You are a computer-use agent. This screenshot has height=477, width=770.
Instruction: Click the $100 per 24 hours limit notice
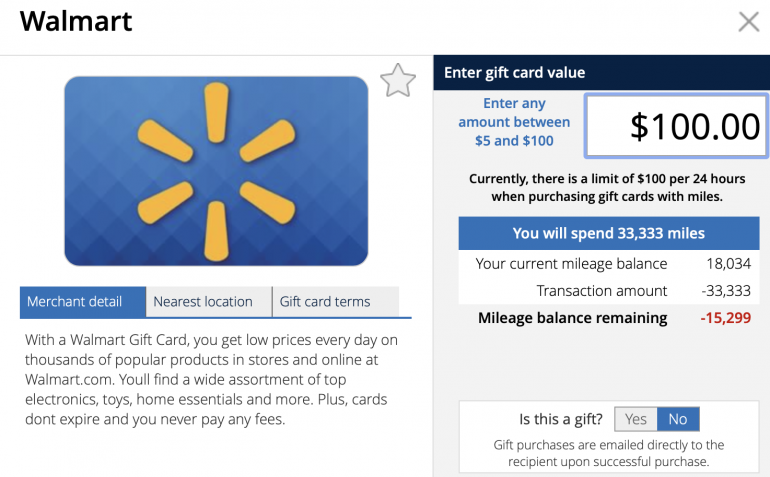[x=608, y=188]
